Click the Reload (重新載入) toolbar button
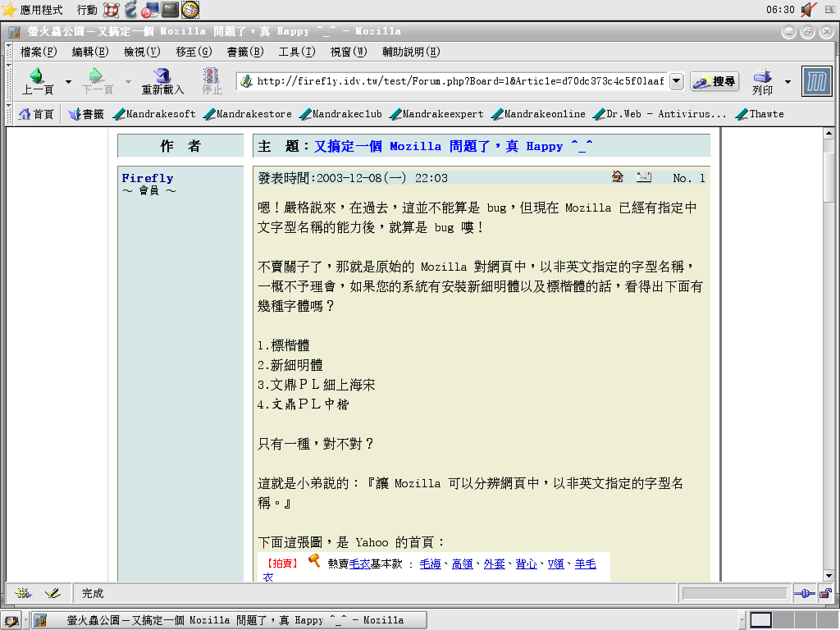 (x=162, y=81)
